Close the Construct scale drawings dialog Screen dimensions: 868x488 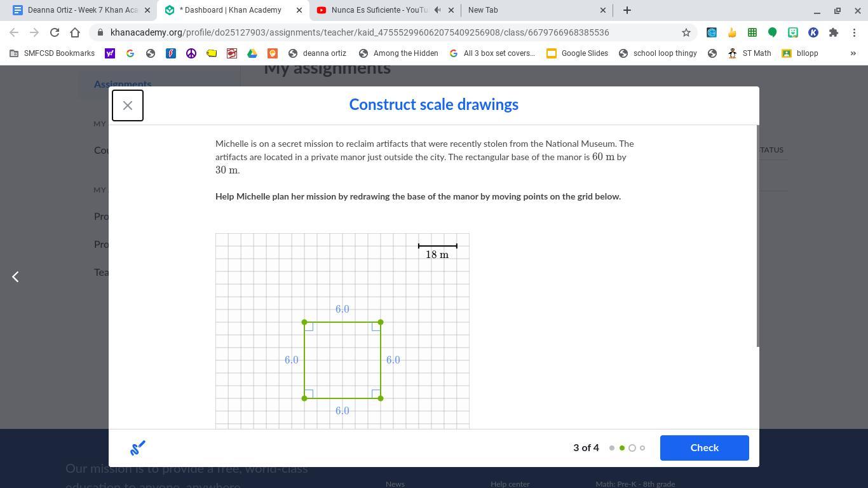(x=128, y=105)
